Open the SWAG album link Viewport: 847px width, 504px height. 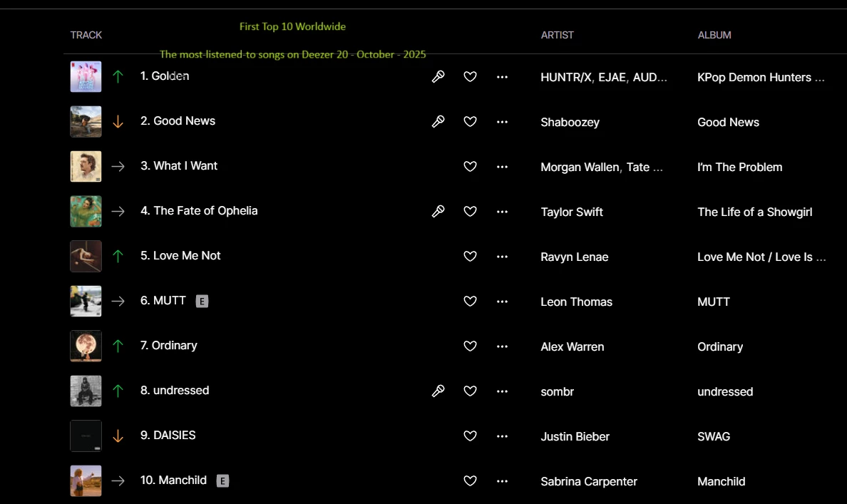714,436
